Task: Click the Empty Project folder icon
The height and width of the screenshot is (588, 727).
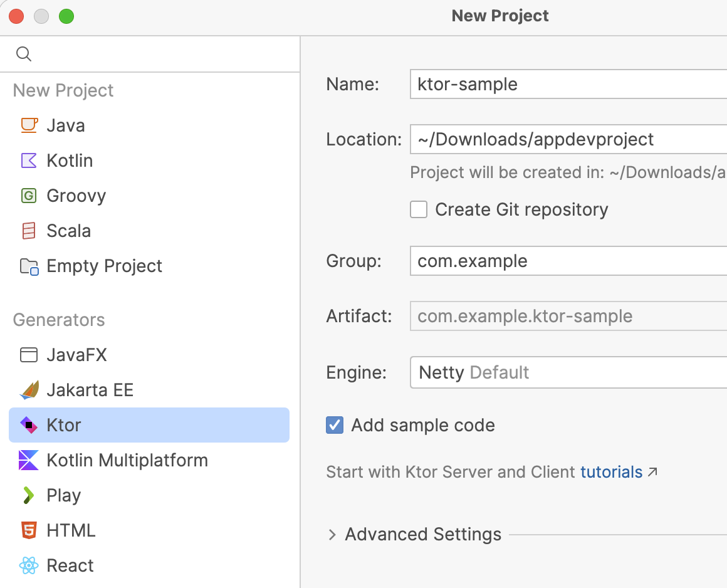Action: point(29,266)
